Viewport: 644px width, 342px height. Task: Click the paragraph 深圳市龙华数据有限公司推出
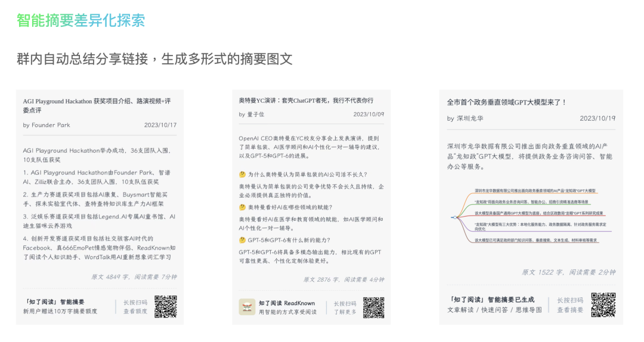[530, 156]
